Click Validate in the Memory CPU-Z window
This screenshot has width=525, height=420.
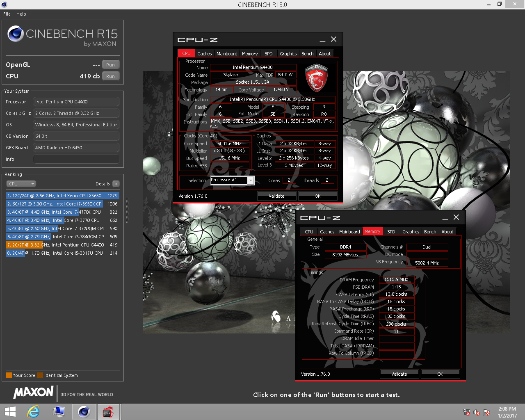[x=399, y=374]
